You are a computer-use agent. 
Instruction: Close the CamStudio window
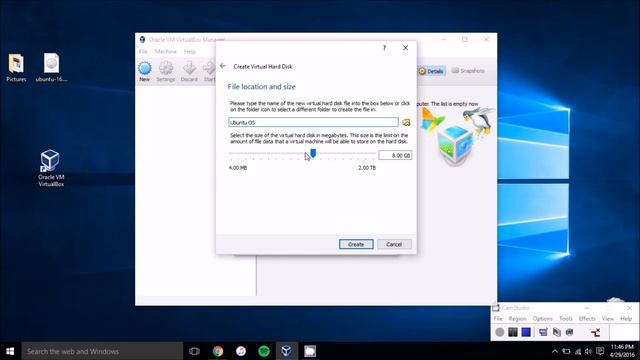pos(629,308)
